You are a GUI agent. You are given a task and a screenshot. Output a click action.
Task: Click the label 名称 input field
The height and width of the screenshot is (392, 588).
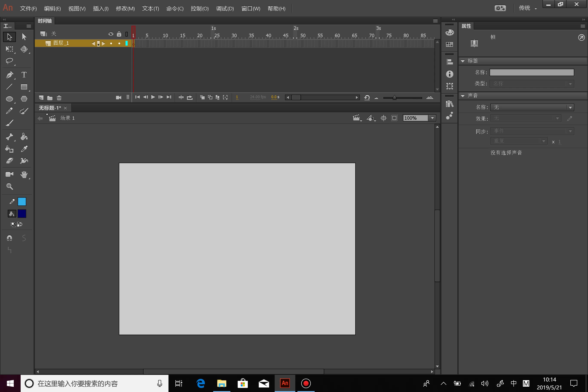(531, 72)
